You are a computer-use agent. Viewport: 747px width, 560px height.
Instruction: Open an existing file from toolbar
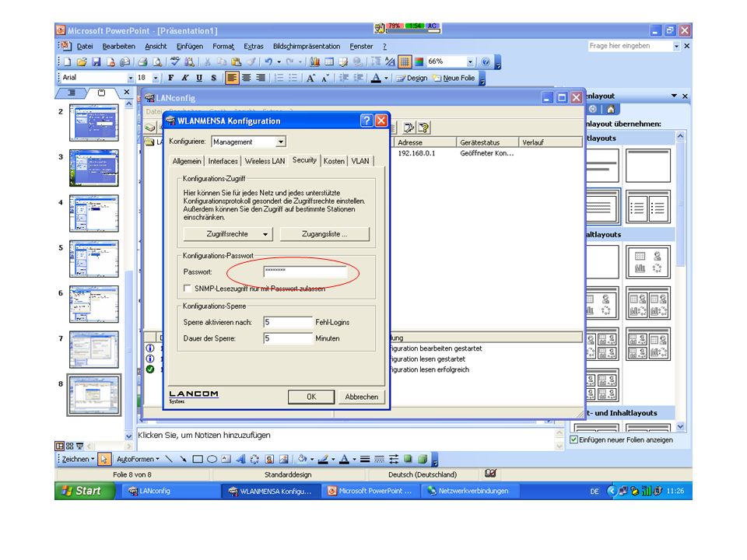click(82, 62)
